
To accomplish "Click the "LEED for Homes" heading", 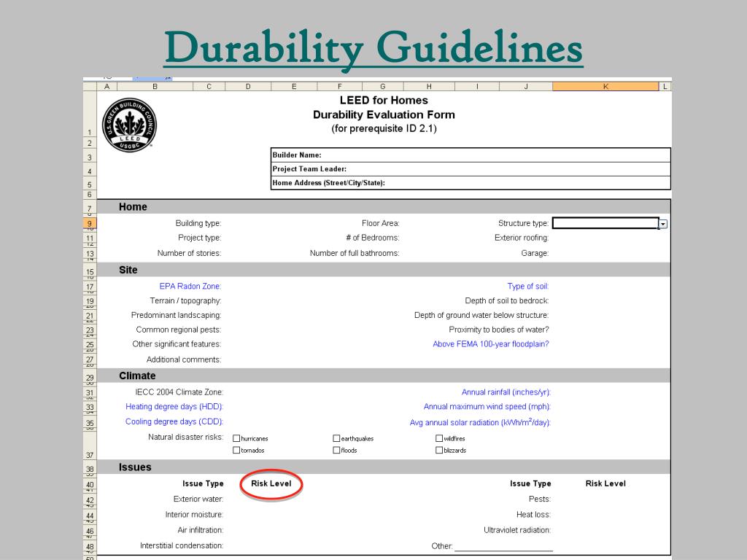I will coord(384,101).
